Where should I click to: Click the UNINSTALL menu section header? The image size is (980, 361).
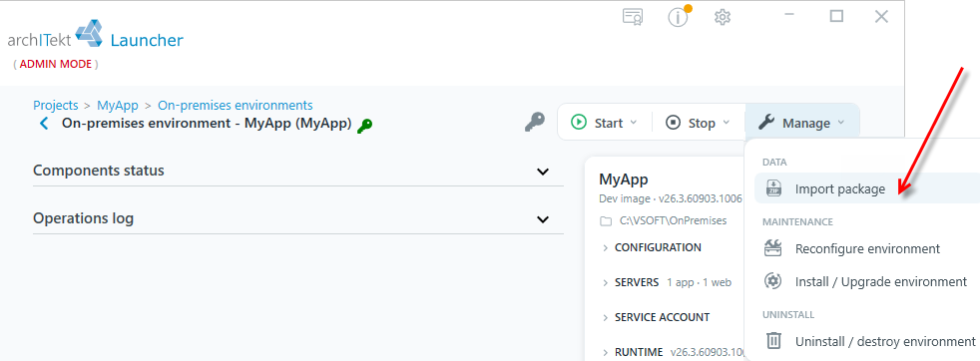coord(788,315)
